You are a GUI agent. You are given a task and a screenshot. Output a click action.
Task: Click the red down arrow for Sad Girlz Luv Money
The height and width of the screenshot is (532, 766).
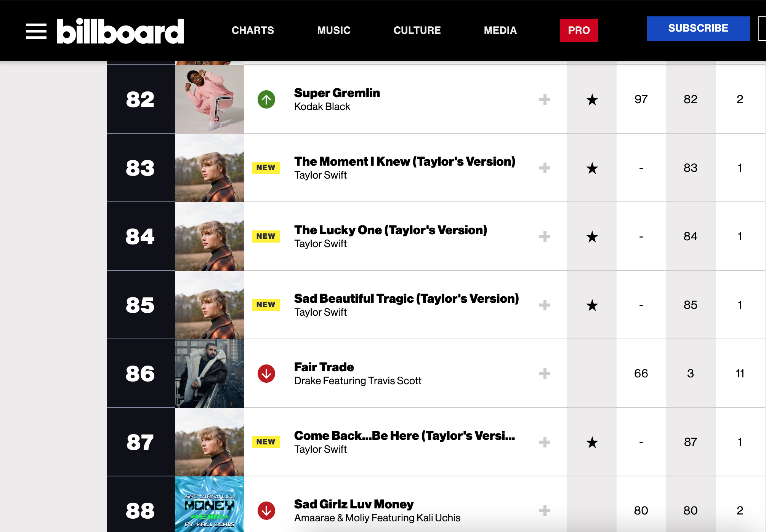(x=266, y=511)
